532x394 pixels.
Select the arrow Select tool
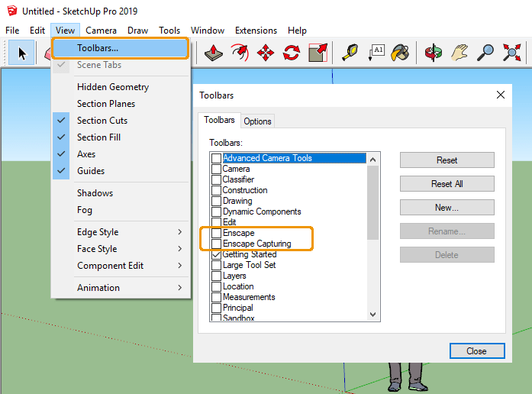(21, 53)
